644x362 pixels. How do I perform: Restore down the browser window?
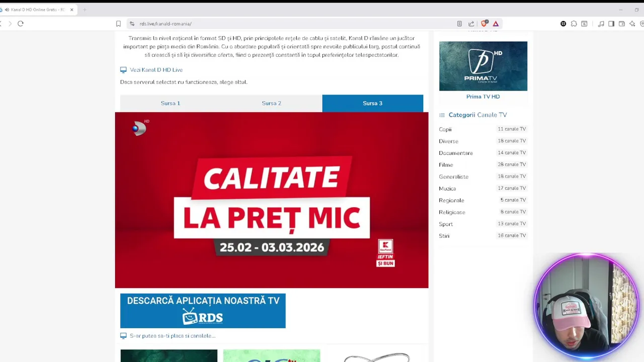point(636,10)
